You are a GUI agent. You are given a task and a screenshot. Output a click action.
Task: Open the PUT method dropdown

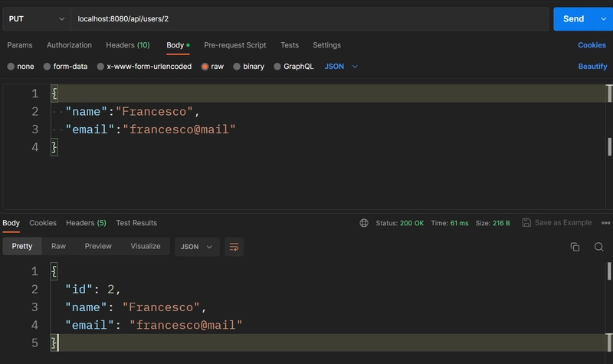click(36, 18)
